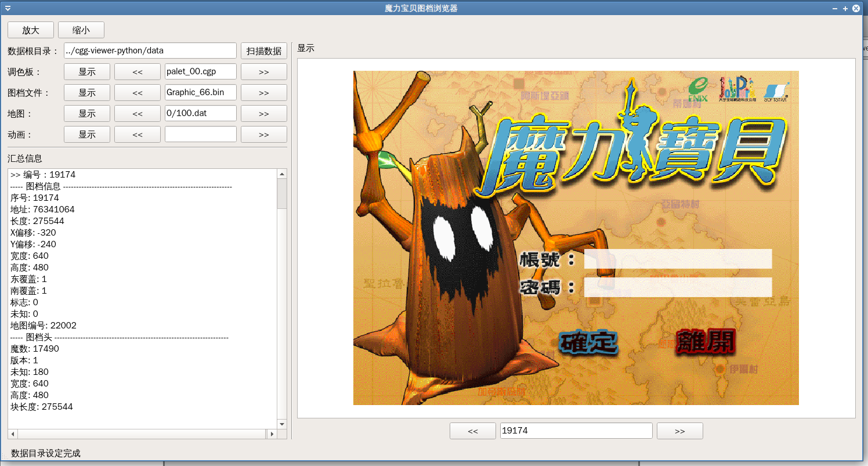Go to next palette with >> in 调色板 row
Screen dimensions: 868x466
click(264, 72)
